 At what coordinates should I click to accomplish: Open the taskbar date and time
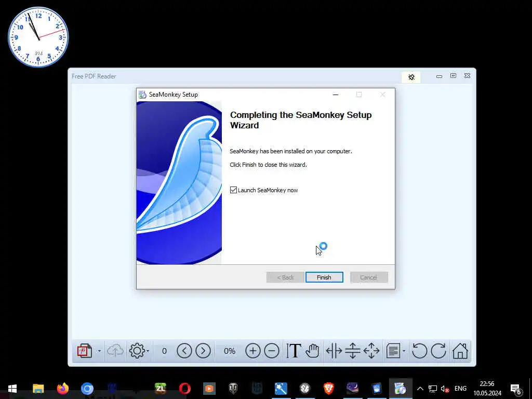(x=487, y=389)
